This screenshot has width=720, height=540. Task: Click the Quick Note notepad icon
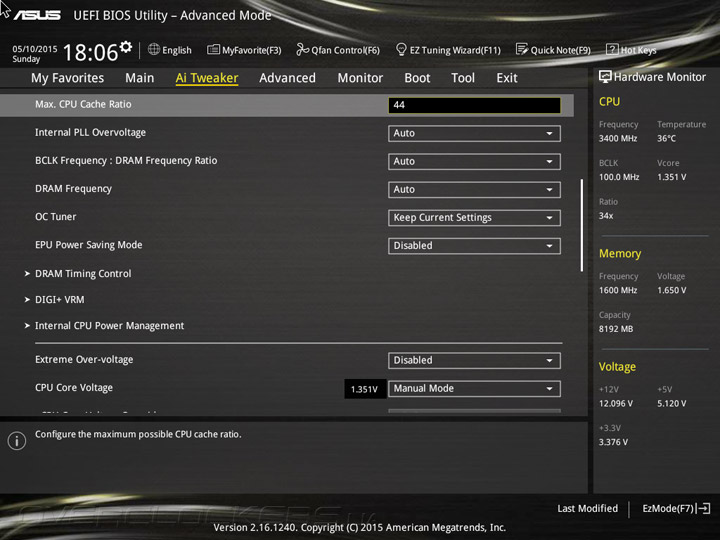click(522, 49)
